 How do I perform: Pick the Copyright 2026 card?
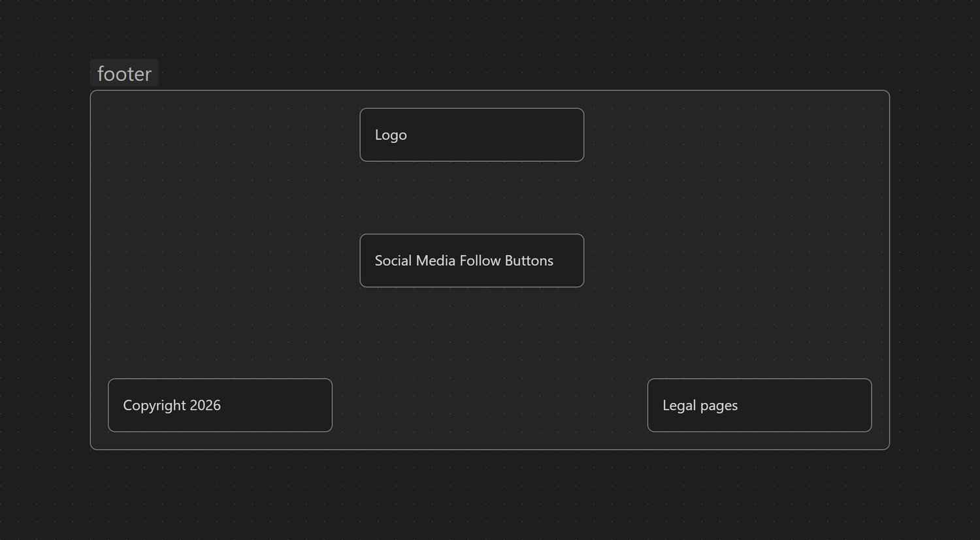tap(220, 405)
